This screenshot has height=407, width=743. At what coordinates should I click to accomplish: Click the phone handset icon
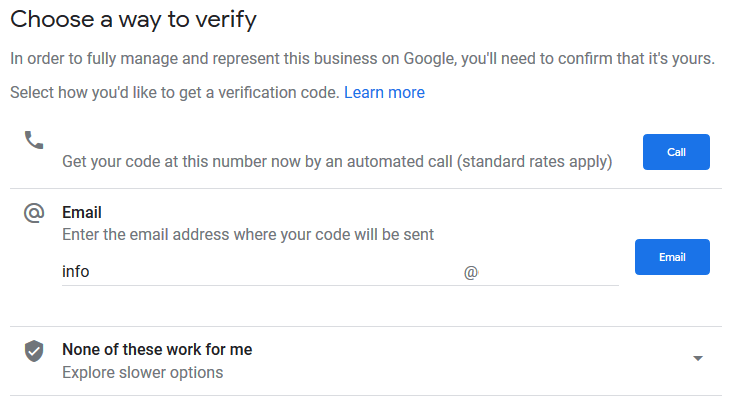click(x=34, y=140)
